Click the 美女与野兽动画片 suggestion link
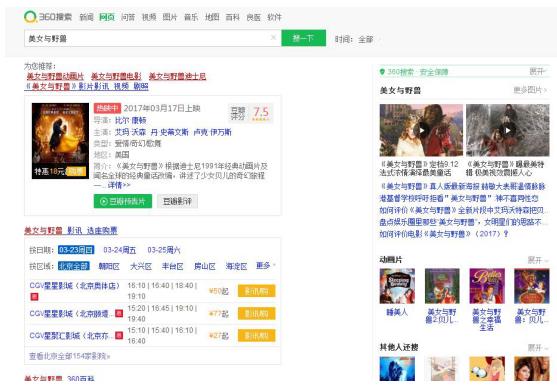 click(x=55, y=76)
